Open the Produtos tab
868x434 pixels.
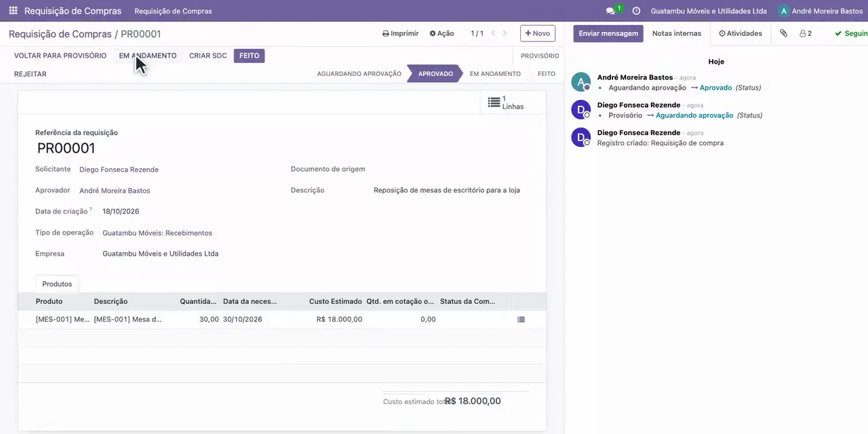pyautogui.click(x=57, y=284)
